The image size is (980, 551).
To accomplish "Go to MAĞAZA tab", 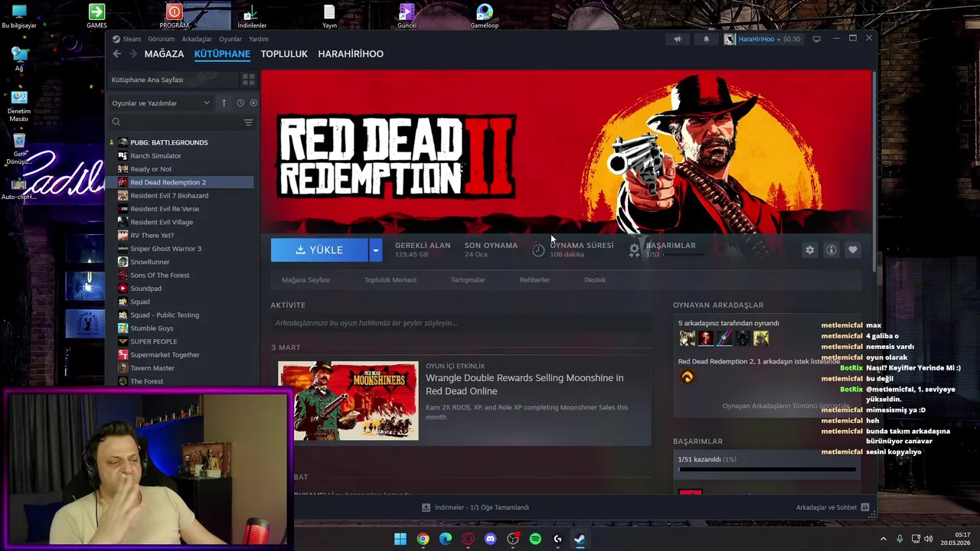I will (164, 54).
